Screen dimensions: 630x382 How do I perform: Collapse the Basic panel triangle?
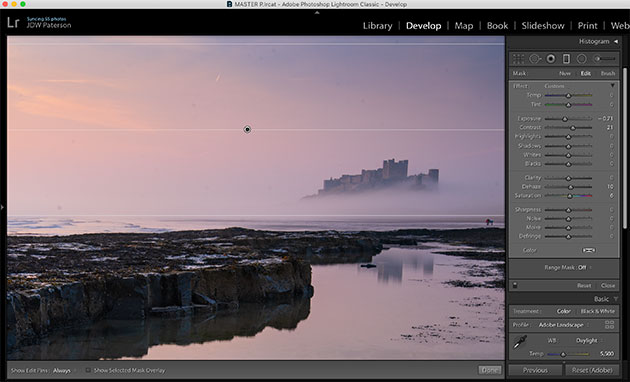(616, 299)
